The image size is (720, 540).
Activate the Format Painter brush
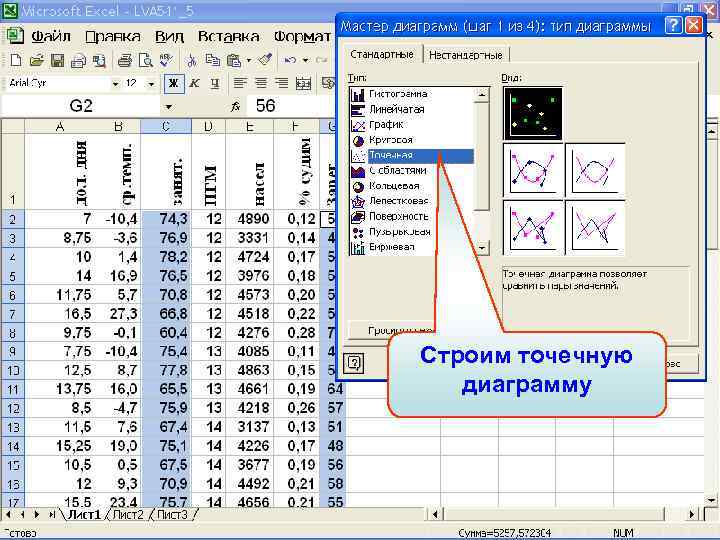(265, 60)
